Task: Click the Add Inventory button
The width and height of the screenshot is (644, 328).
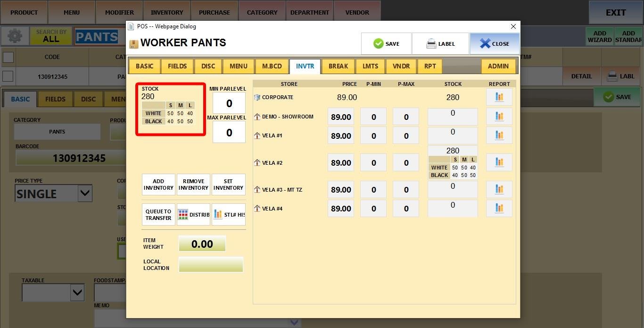Action: pos(158,185)
